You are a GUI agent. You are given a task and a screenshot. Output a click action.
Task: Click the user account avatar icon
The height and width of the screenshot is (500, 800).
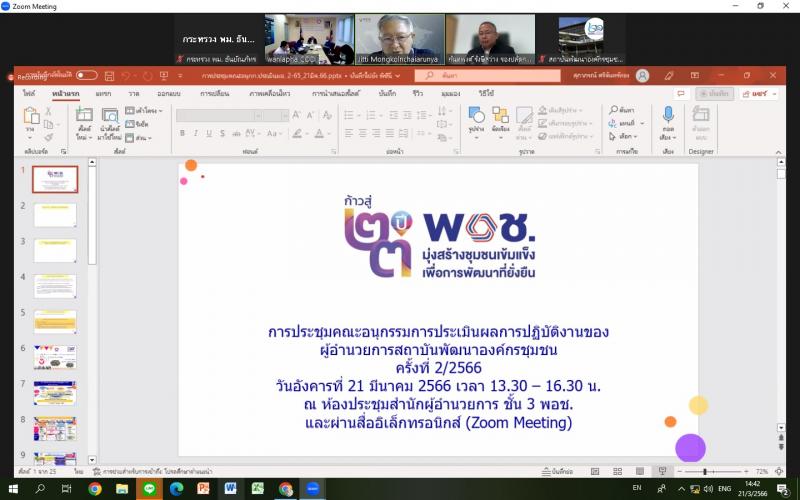point(643,76)
